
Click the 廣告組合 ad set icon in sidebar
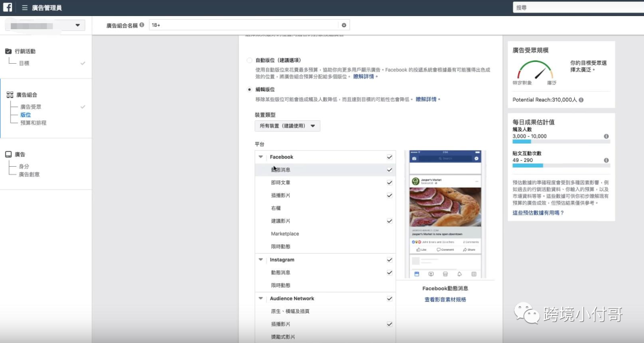(8, 93)
